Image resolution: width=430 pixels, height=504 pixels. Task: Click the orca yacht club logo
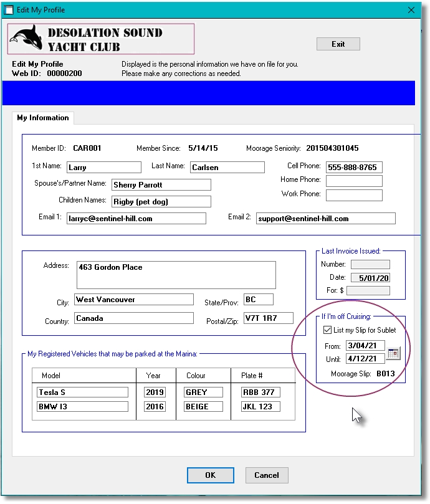101,39
